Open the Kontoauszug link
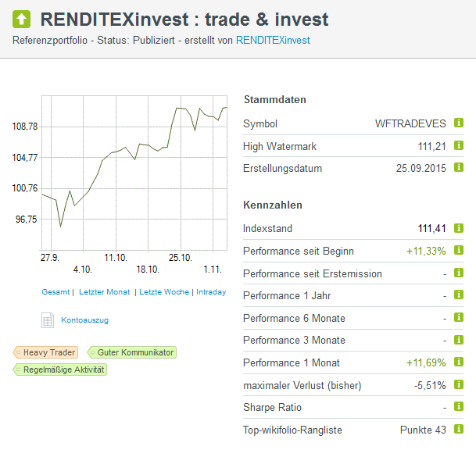The image size is (476, 457). 84,320
